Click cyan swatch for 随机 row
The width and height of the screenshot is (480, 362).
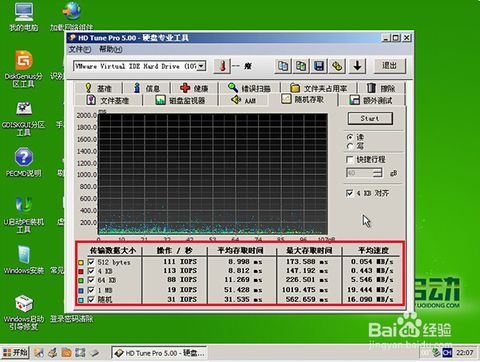[x=81, y=300]
